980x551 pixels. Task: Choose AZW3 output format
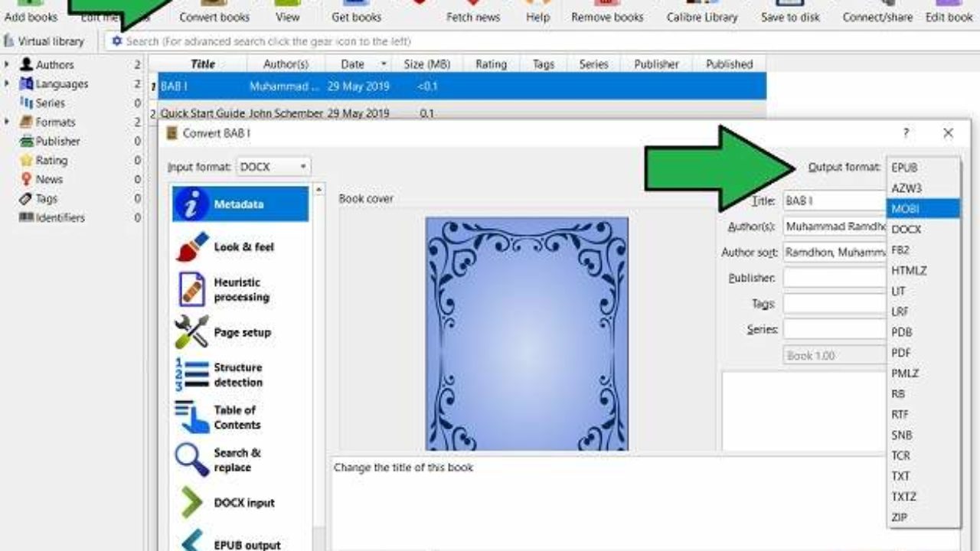tap(923, 188)
